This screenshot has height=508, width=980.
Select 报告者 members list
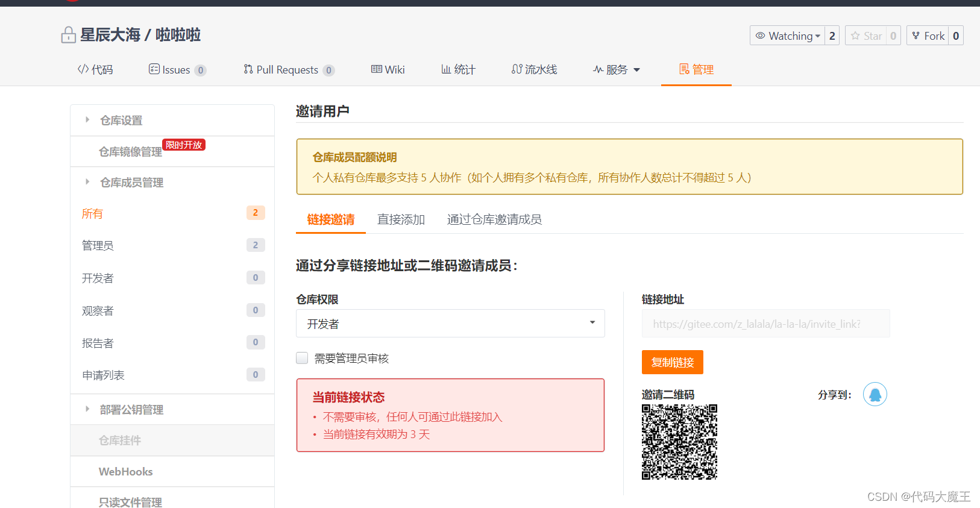(172, 343)
